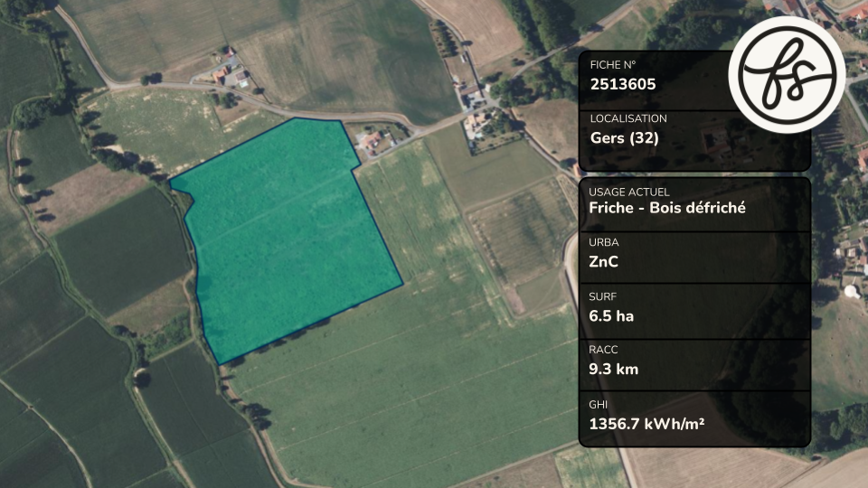
Task: Click the URBA label
Action: point(603,242)
